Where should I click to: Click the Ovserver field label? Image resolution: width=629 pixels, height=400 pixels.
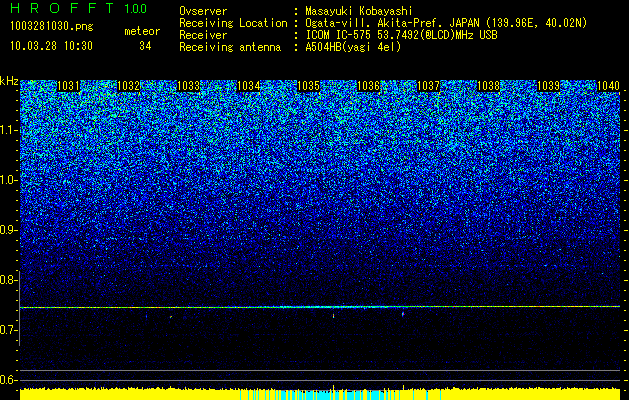[203, 11]
